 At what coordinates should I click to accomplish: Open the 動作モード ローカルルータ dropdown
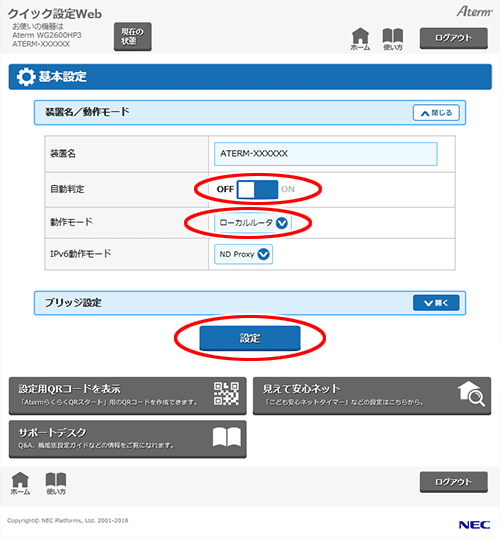(x=253, y=223)
